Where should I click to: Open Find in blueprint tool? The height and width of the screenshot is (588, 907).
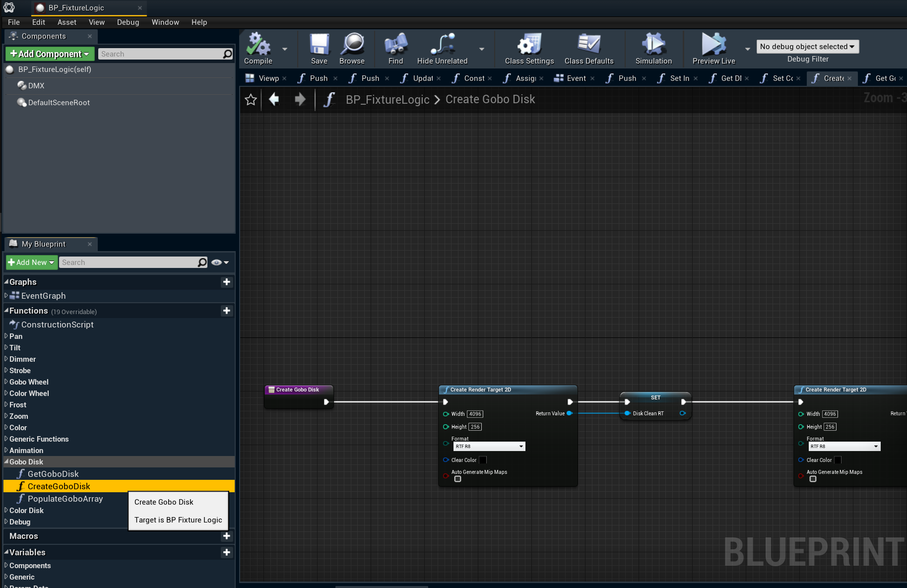[x=395, y=45]
